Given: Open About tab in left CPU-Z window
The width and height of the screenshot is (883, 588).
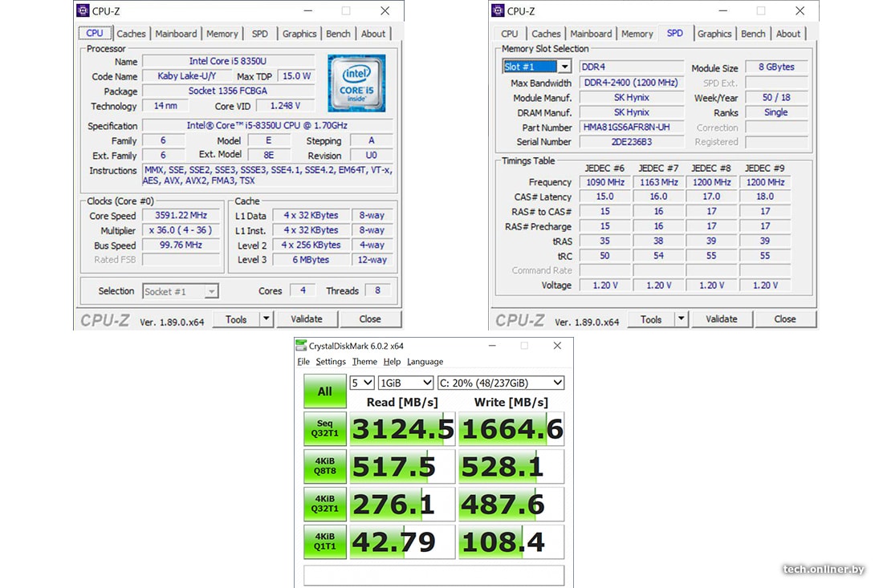Looking at the screenshot, I should coord(373,34).
